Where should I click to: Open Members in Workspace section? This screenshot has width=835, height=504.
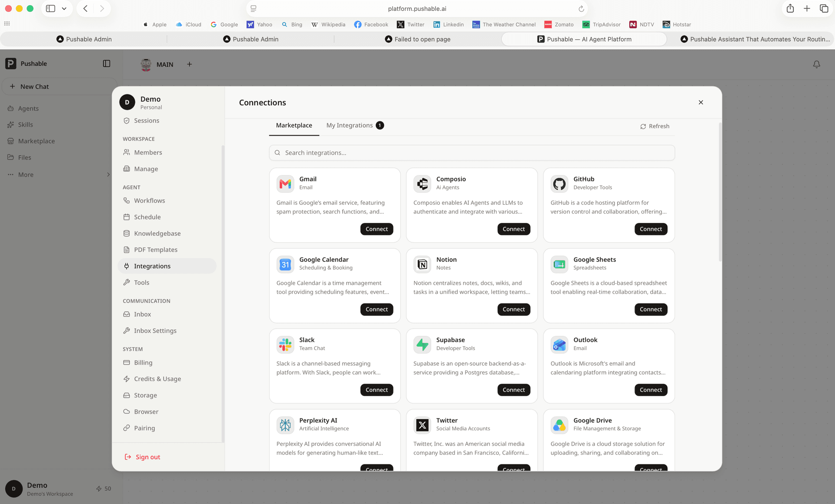(167, 153)
